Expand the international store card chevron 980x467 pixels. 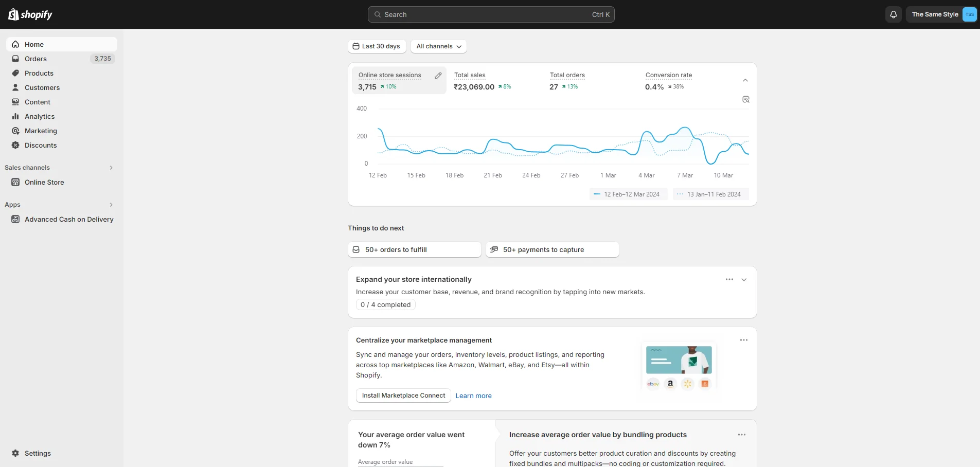click(744, 280)
